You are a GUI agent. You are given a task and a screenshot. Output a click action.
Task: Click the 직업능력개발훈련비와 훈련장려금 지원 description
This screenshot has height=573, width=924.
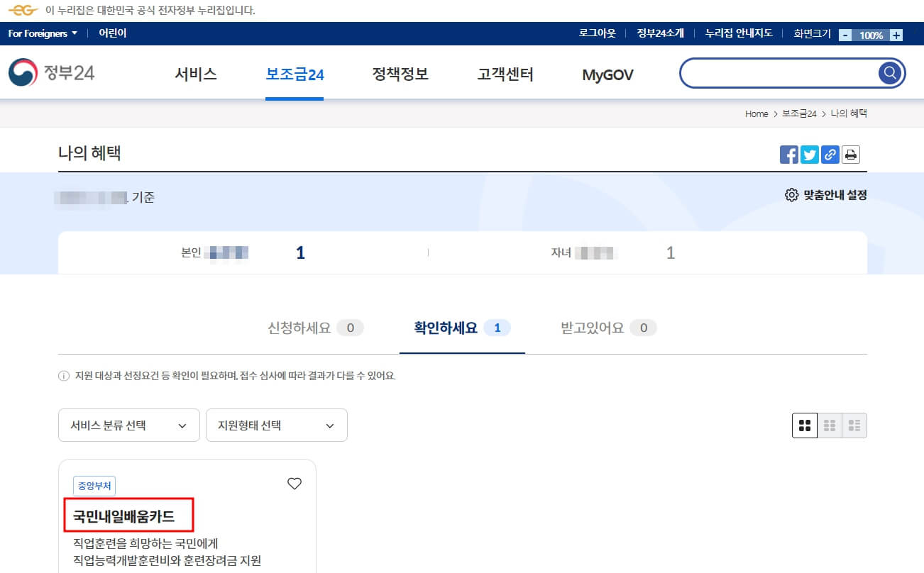click(x=167, y=561)
